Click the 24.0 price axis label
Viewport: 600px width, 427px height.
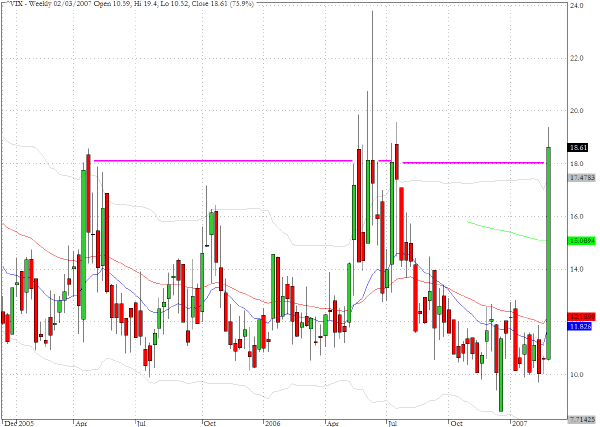577,6
